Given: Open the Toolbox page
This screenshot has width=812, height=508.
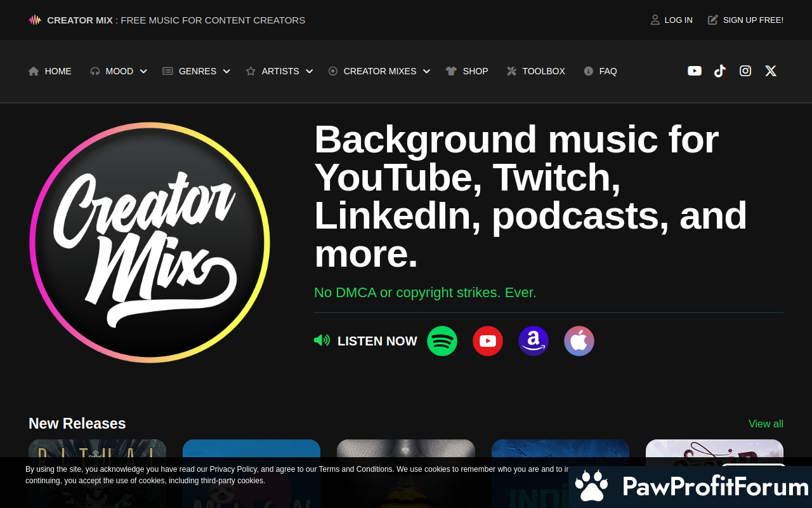Looking at the screenshot, I should point(537,71).
